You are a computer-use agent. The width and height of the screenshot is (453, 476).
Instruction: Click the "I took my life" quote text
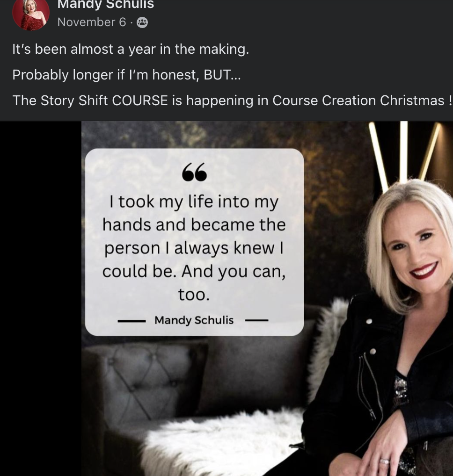pos(194,248)
